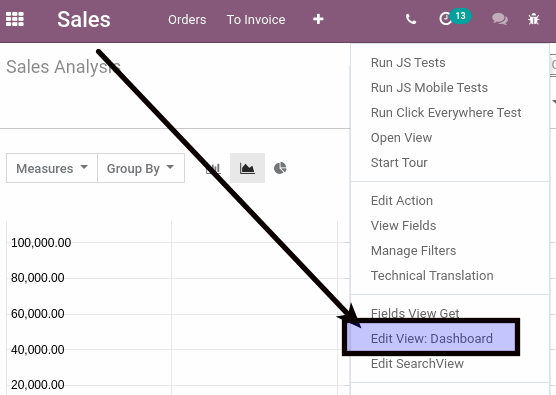Click the Sales app title

(x=84, y=19)
